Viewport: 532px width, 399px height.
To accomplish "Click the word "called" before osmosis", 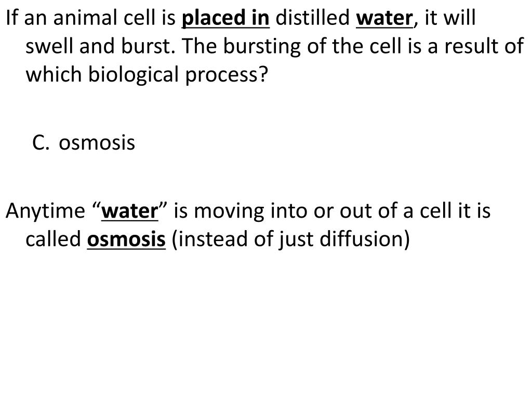I will (x=54, y=239).
